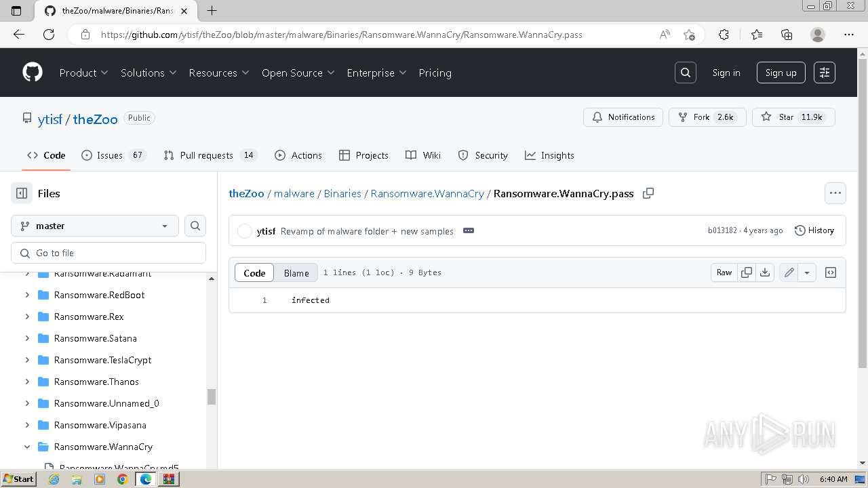View file History

pyautogui.click(x=814, y=230)
